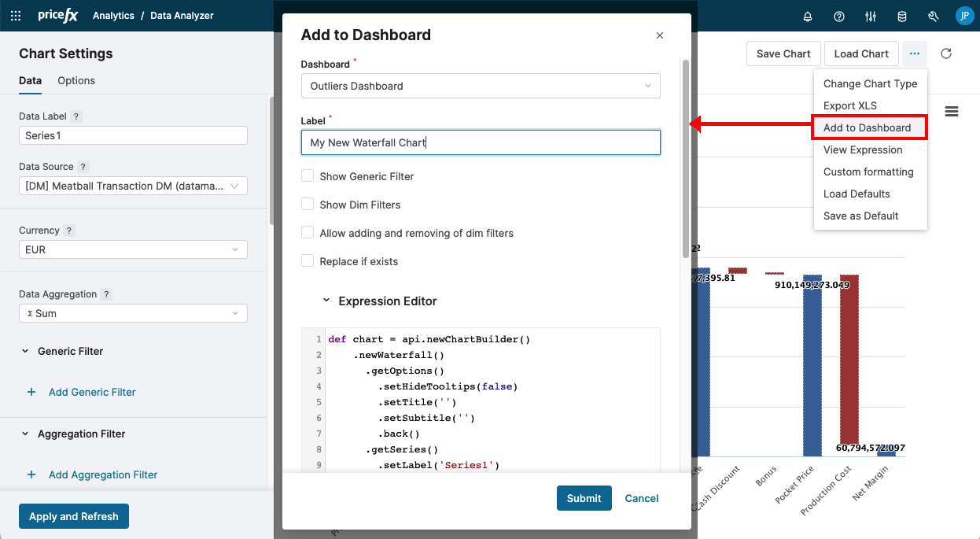
Task: Open the app launcher grid icon
Action: [x=16, y=16]
